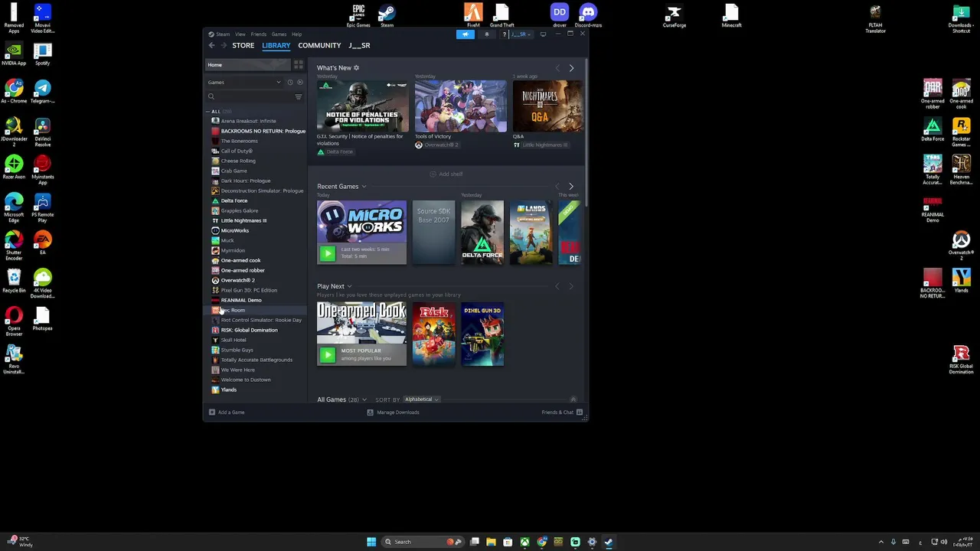Open the Friends menu

259,34
